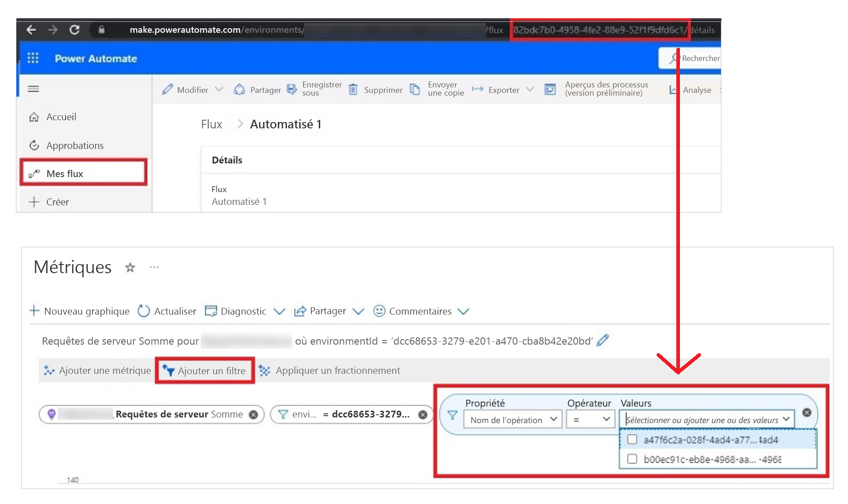Select Créer in sidebar
Image resolution: width=848 pixels, height=504 pixels.
click(x=57, y=202)
